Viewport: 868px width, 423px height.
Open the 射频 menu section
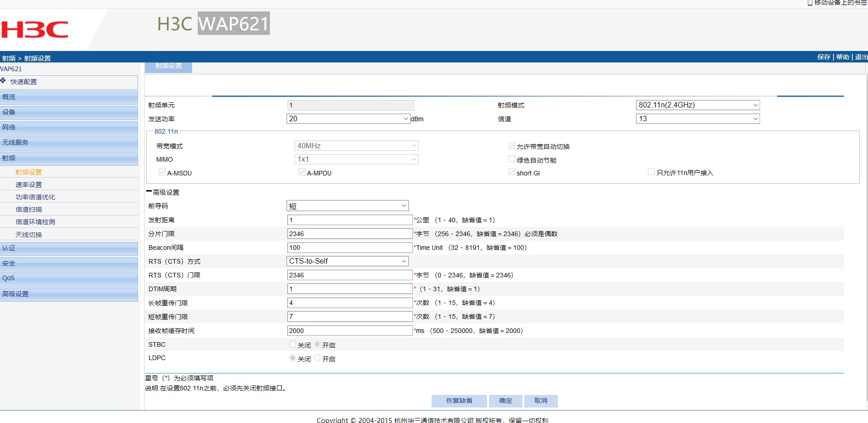coord(69,158)
